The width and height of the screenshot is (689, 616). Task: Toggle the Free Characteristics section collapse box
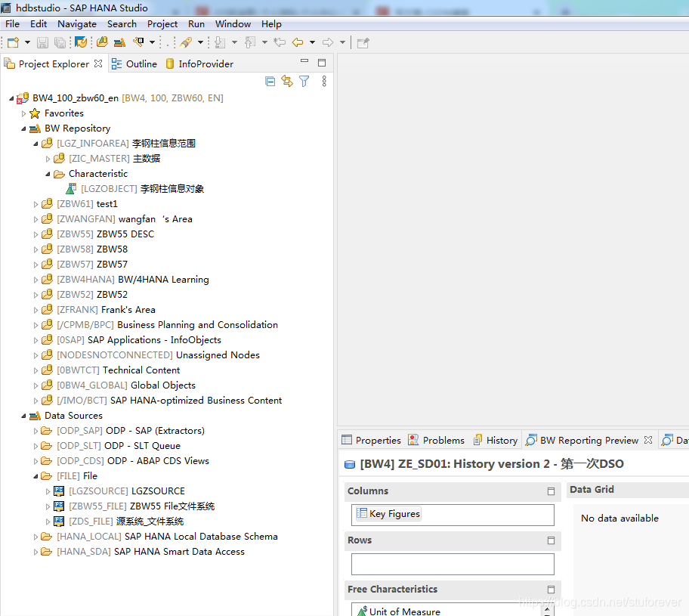coord(551,590)
